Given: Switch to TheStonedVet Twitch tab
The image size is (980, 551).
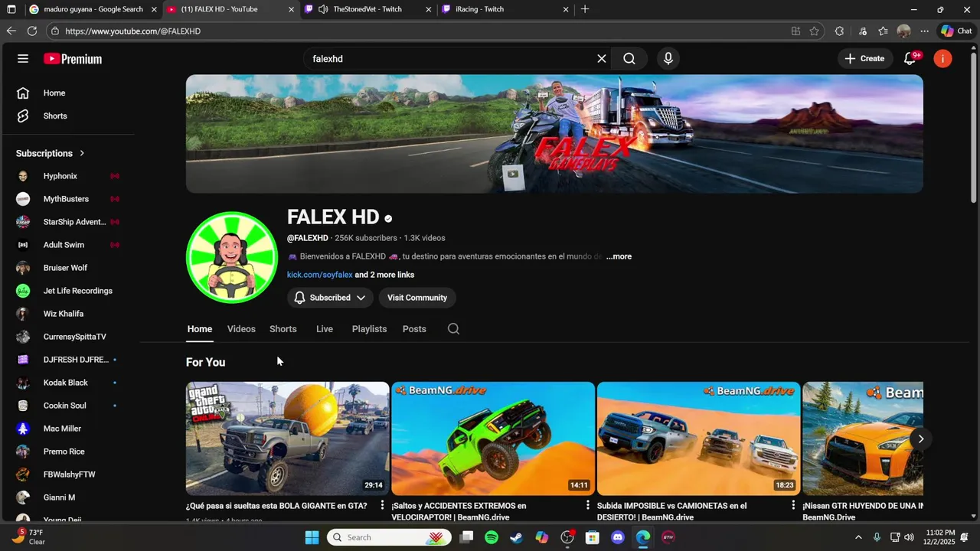Looking at the screenshot, I should (x=367, y=9).
